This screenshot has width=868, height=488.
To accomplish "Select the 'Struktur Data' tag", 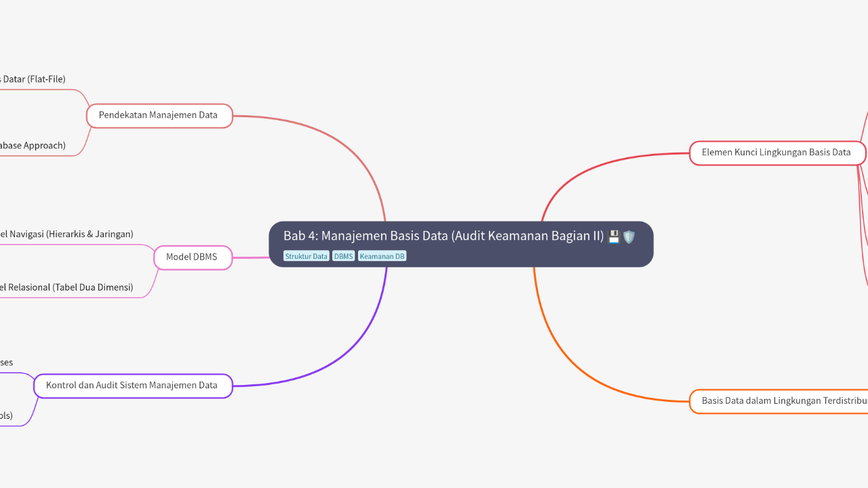I will (x=306, y=256).
